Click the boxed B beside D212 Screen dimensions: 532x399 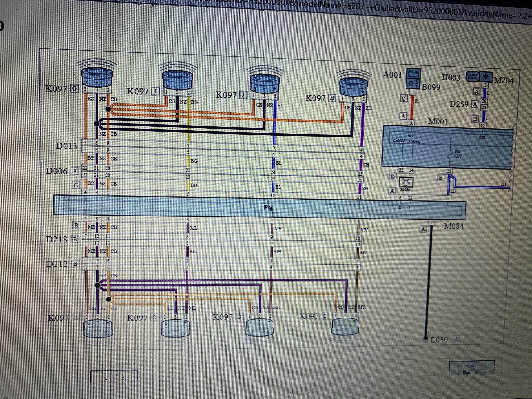coord(75,264)
